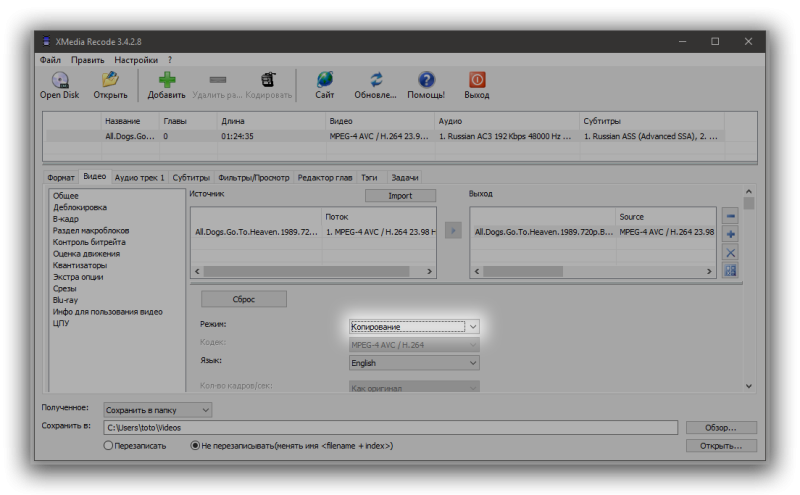Select Деблокировка in the settings list

coord(80,207)
